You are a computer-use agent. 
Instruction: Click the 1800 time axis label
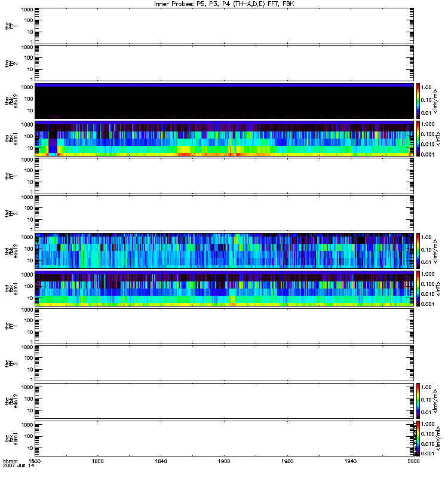35,461
